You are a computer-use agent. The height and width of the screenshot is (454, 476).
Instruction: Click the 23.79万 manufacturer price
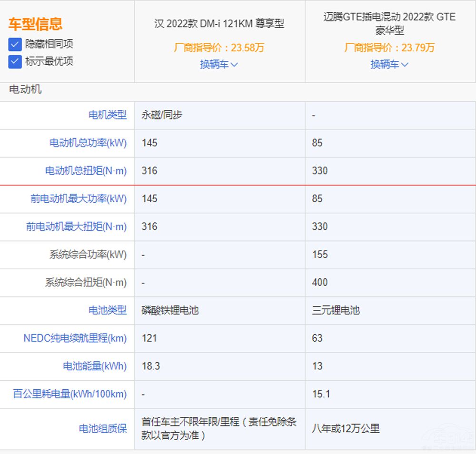389,48
